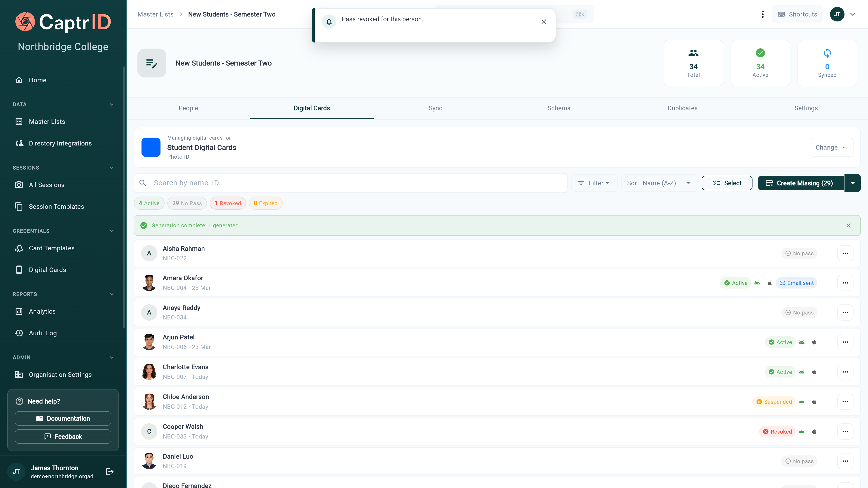Toggle the 4 Active filter chip
This screenshot has width=868, height=488.
(x=149, y=203)
